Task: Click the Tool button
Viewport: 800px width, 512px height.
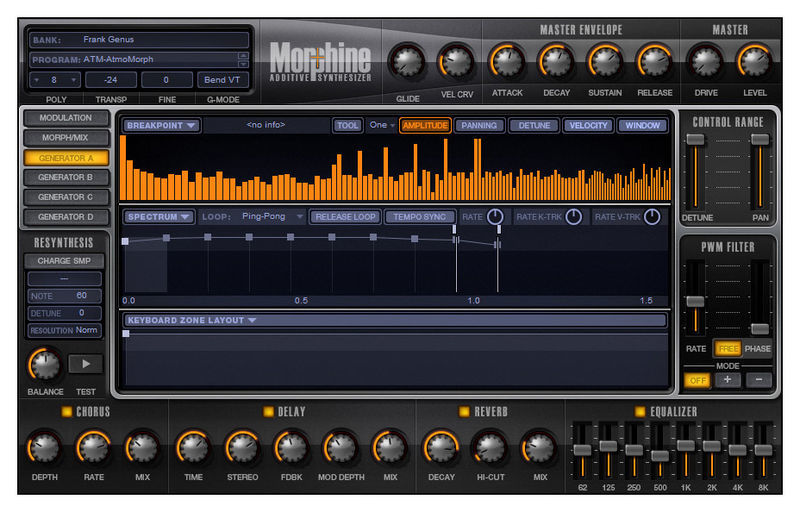Action: click(347, 125)
